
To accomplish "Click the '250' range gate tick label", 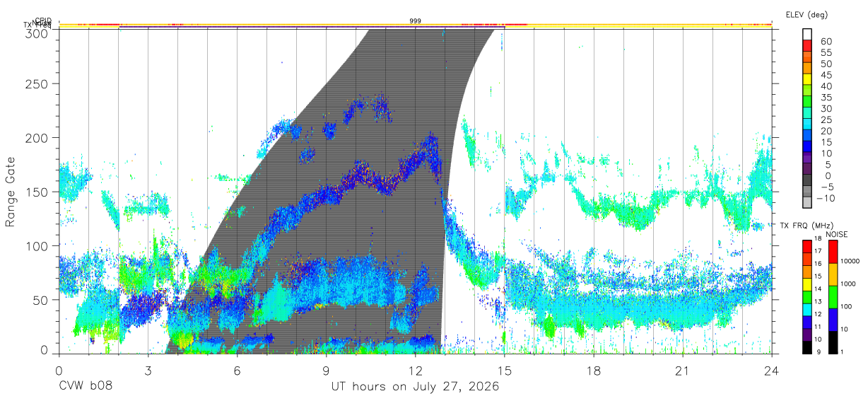I will 37,83.
